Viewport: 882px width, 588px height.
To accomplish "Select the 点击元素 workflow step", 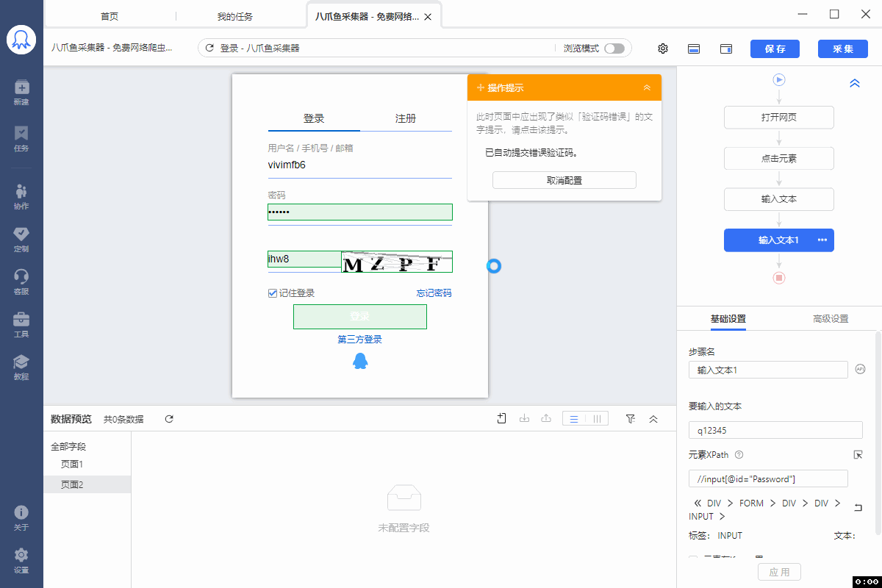I will point(779,159).
